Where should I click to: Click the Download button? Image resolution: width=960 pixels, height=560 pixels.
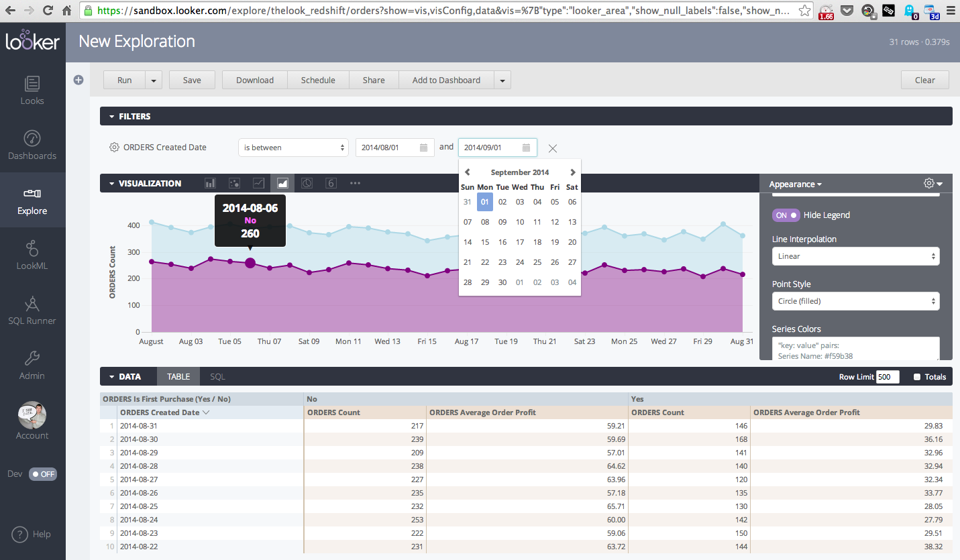coord(255,80)
